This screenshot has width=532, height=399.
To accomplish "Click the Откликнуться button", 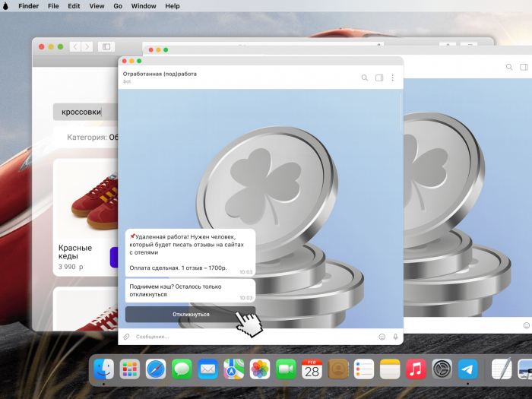I will click(x=190, y=314).
